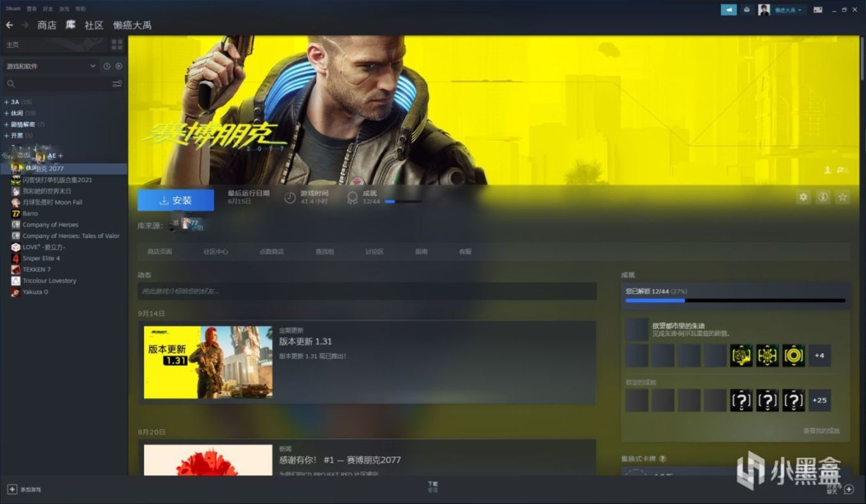The image size is (866, 504).
Task: Add Cyberpunk 2077 to favorites with the star
Action: point(843,197)
